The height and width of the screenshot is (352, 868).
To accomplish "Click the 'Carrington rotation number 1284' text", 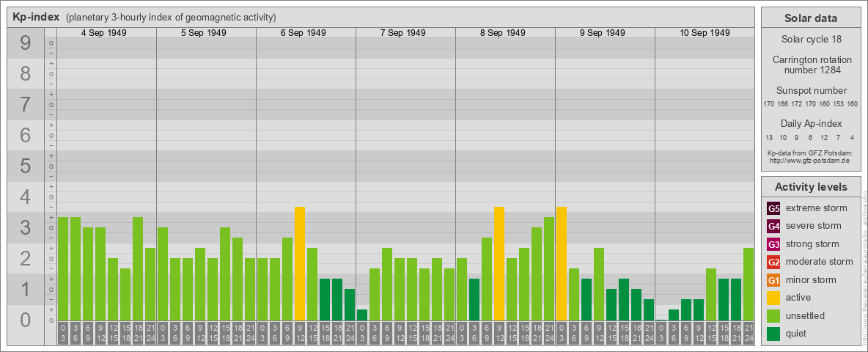I will click(x=811, y=65).
